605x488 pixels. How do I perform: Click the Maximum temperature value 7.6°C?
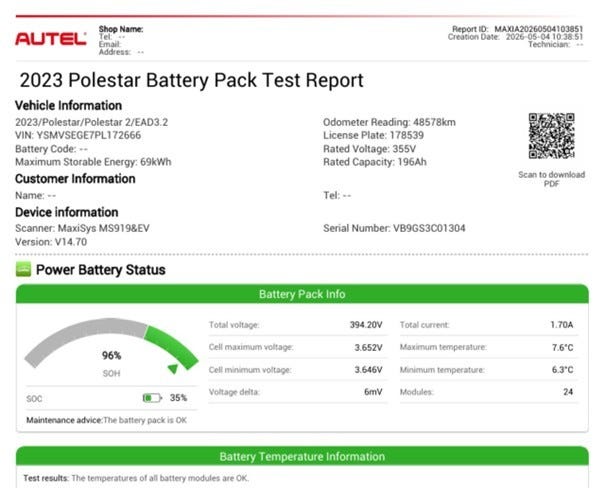click(563, 348)
